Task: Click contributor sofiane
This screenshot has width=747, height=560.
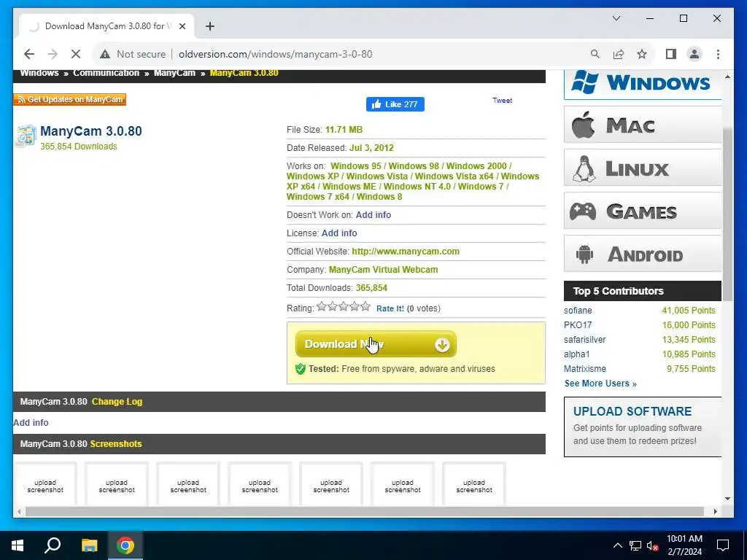Action: click(x=578, y=311)
